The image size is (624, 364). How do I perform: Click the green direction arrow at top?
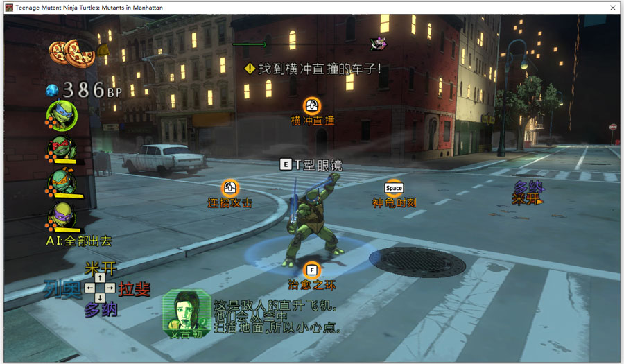pyautogui.click(x=249, y=44)
